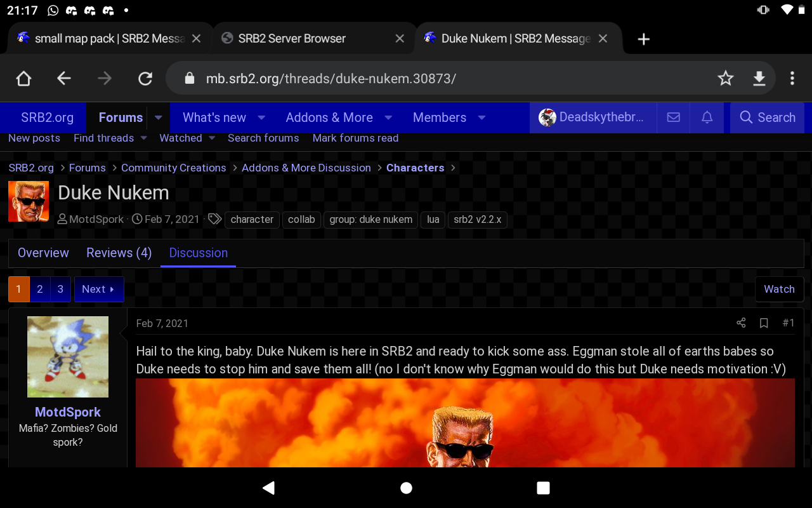Screen dimensions: 812x508
Task: Open the Members navigation item
Action: click(440, 117)
